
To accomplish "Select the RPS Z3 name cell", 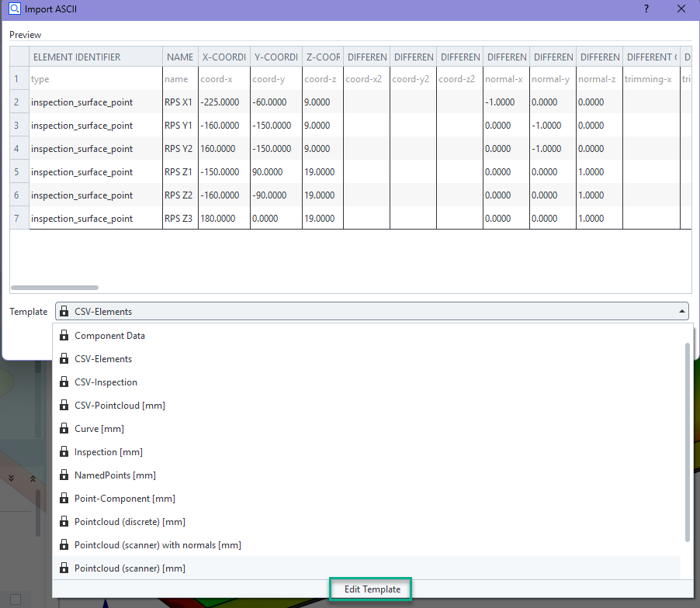I will pyautogui.click(x=179, y=219).
